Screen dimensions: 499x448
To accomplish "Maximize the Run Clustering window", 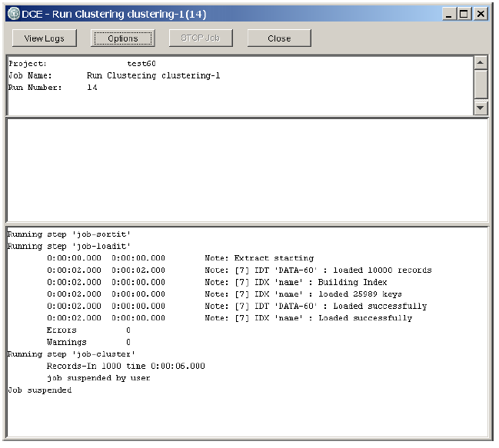I will pos(464,14).
